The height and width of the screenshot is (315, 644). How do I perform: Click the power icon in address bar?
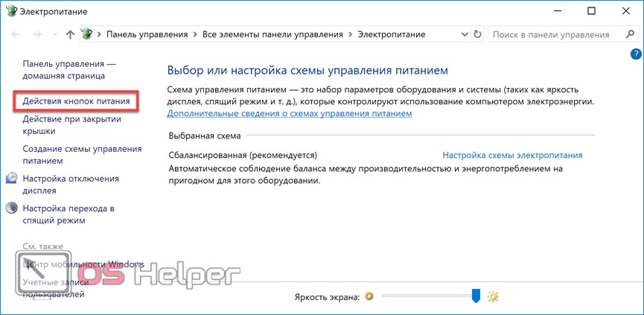pos(87,34)
